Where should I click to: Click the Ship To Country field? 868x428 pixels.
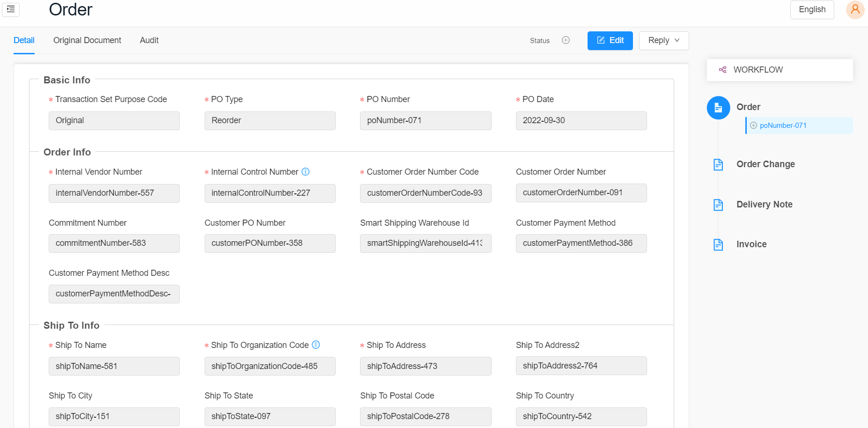click(581, 417)
